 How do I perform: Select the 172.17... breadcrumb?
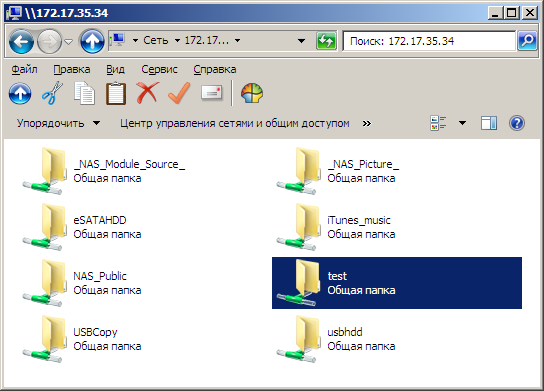pyautogui.click(x=207, y=41)
